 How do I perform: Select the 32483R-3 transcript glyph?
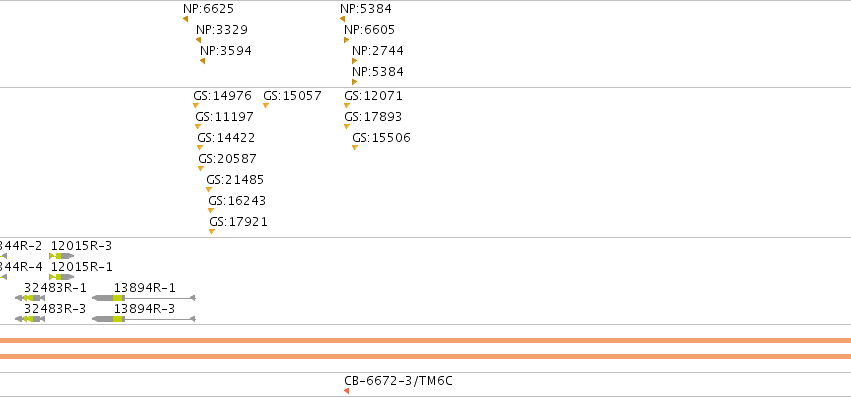click(x=30, y=319)
